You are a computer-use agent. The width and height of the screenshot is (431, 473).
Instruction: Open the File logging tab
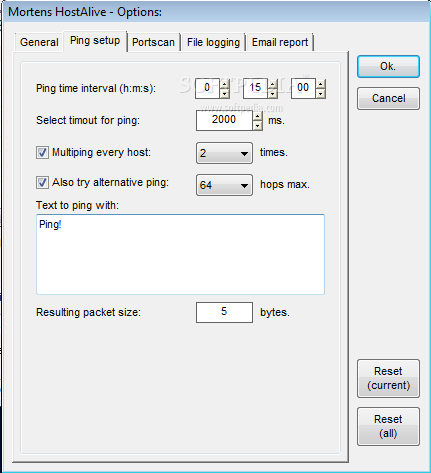tap(213, 42)
